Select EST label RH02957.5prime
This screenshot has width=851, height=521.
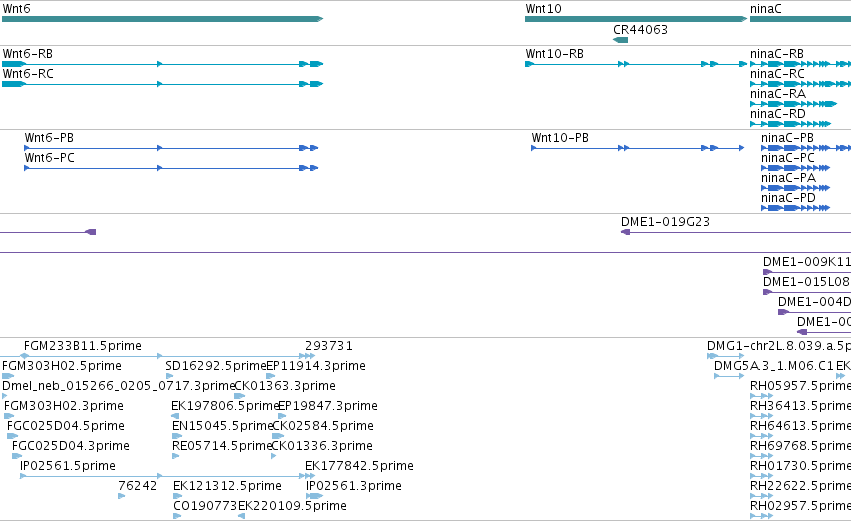801,506
